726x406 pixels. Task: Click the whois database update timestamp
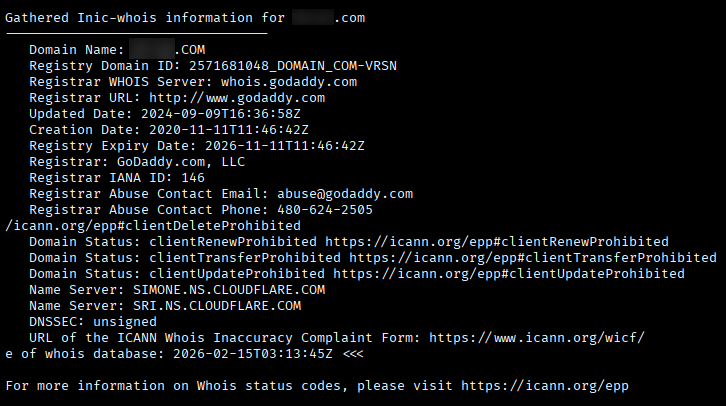click(x=253, y=354)
